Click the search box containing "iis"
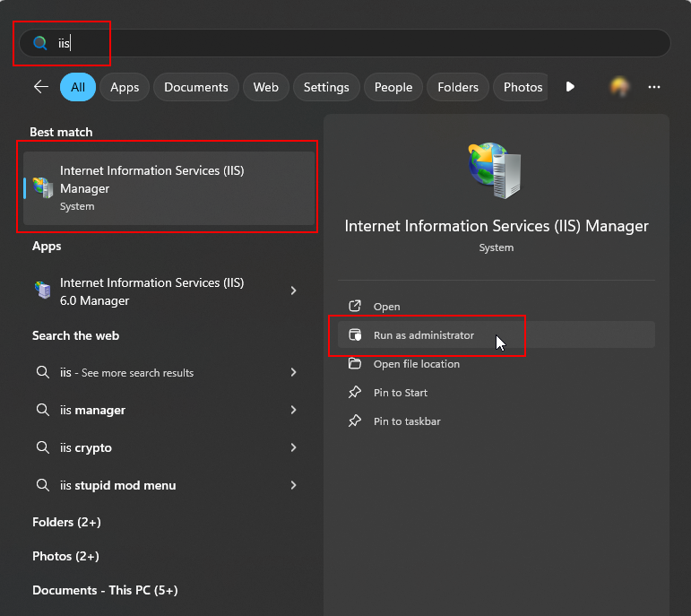The height and width of the screenshot is (616, 691). (345, 43)
